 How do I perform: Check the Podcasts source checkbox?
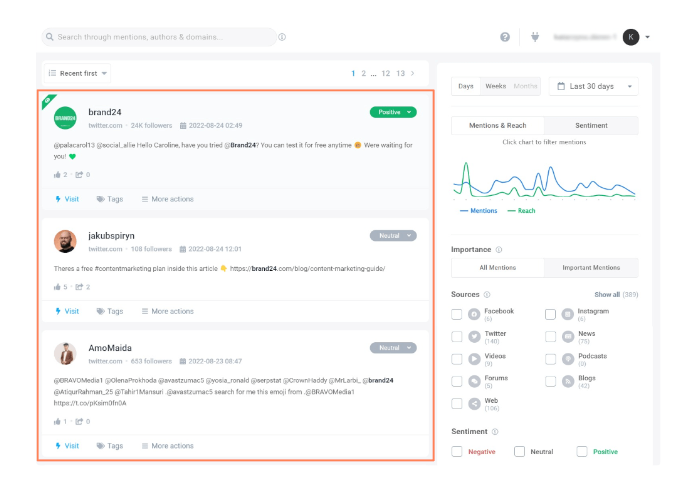(x=551, y=359)
